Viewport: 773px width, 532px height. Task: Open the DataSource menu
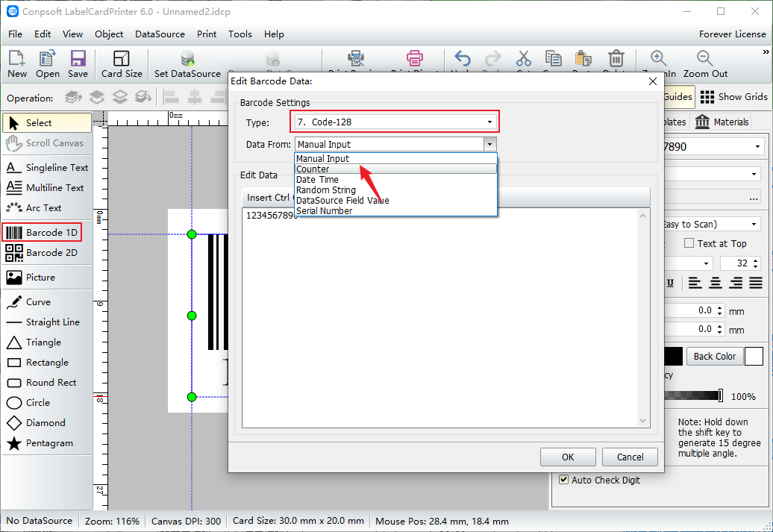160,34
